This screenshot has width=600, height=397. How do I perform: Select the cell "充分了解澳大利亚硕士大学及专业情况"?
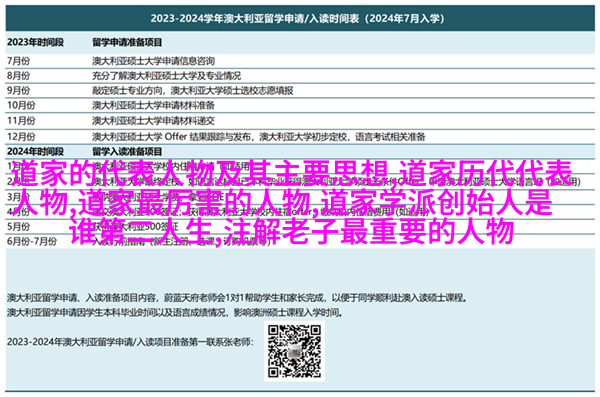[166, 75]
